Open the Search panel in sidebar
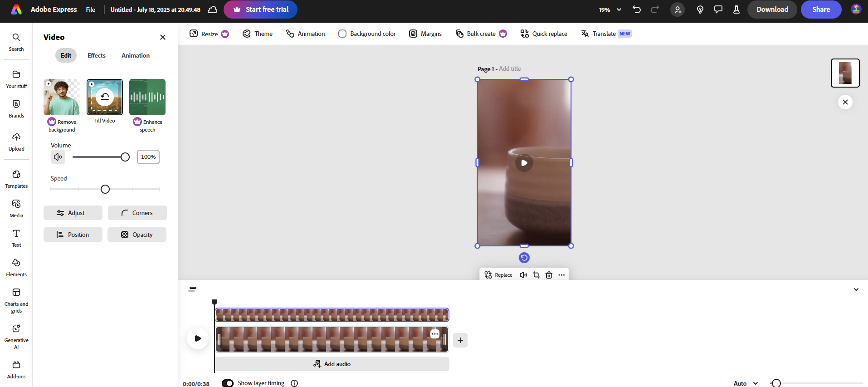This screenshot has width=868, height=387. (16, 42)
